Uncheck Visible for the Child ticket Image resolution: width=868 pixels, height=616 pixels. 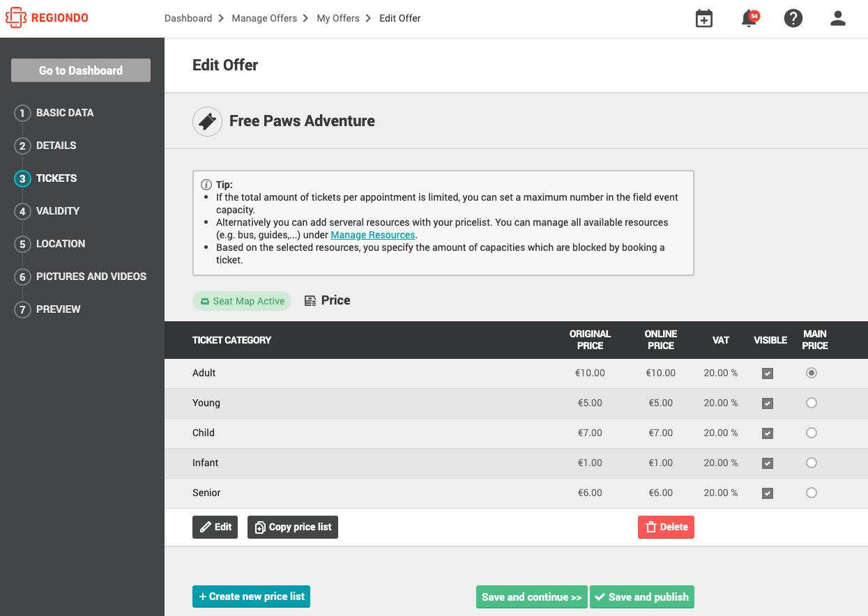[x=768, y=433]
